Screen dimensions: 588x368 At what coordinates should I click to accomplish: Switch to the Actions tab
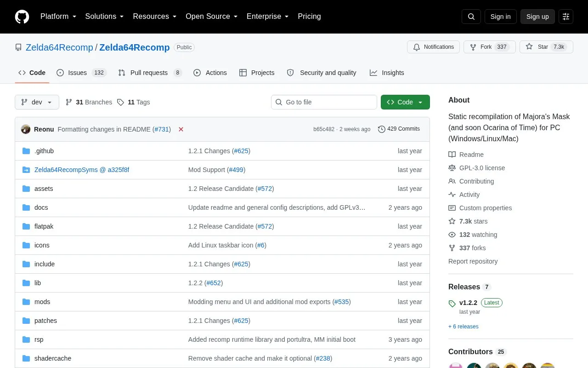210,73
